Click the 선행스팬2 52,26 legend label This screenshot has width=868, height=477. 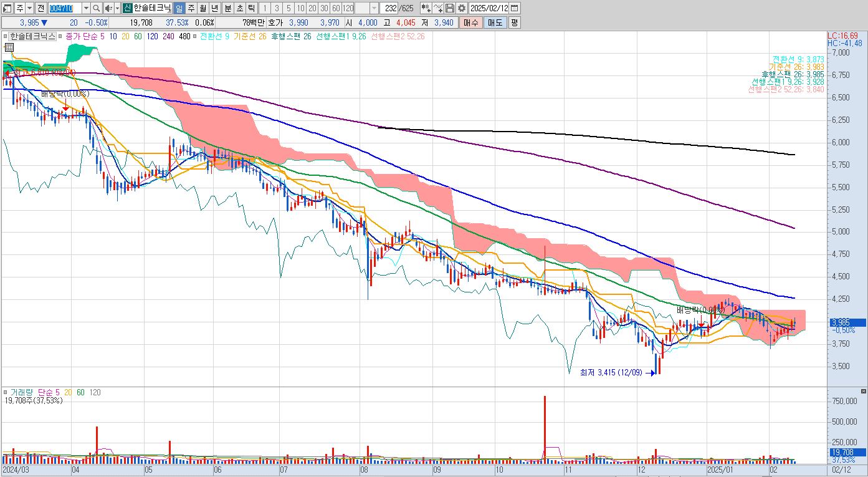click(398, 36)
